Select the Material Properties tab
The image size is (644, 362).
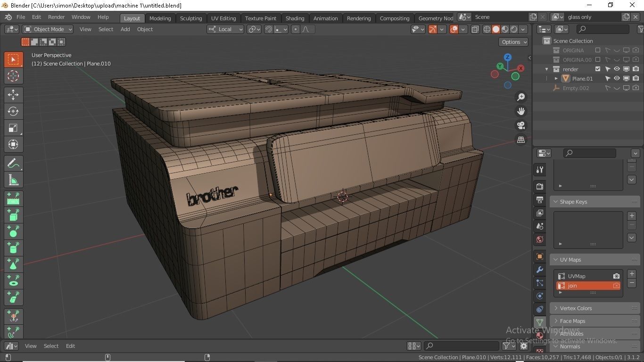[539, 336]
